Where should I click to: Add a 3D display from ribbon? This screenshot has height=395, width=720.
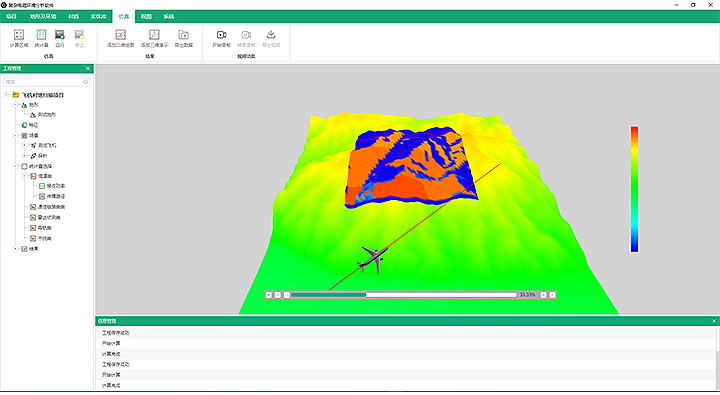click(x=154, y=38)
